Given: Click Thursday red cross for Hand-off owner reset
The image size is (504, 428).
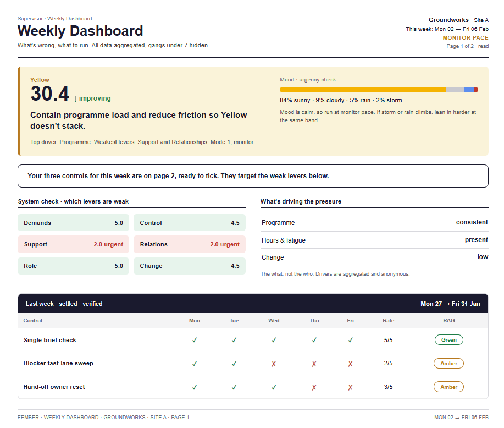Looking at the screenshot, I should click(x=314, y=387).
